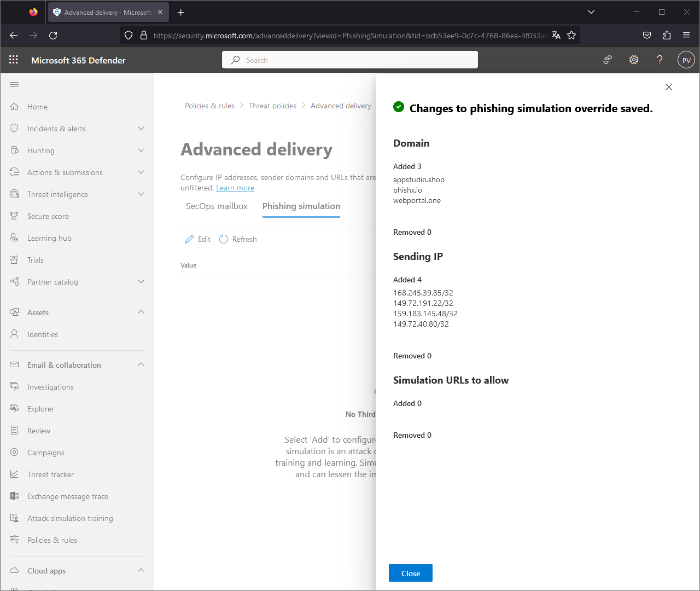Open Threat tracker chart icon
Screen dimensions: 700x591
(x=14, y=474)
